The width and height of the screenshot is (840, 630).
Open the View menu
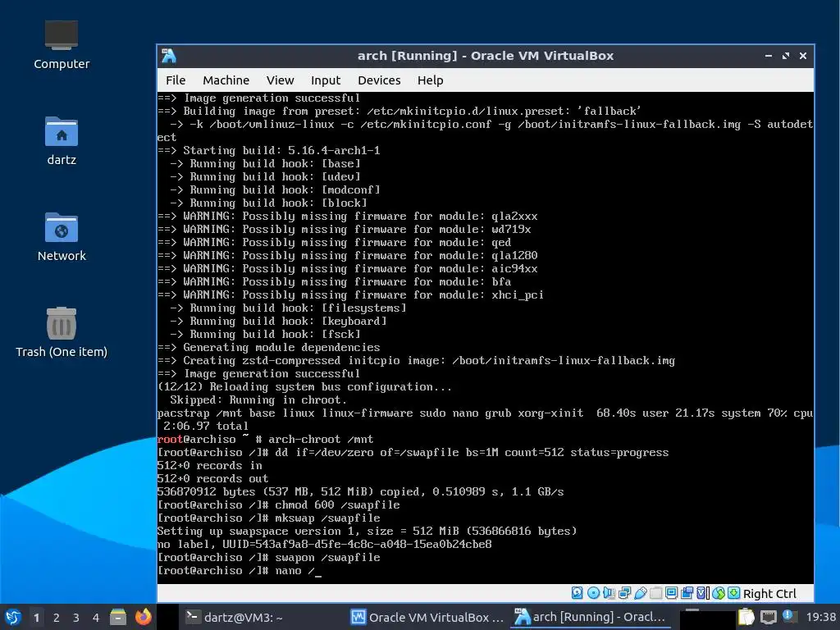[x=281, y=80]
